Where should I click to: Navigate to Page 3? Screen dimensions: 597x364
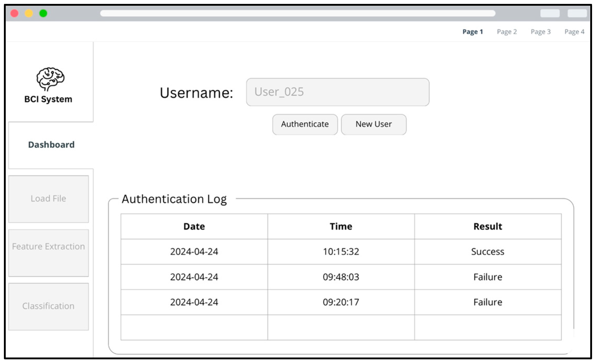click(540, 32)
